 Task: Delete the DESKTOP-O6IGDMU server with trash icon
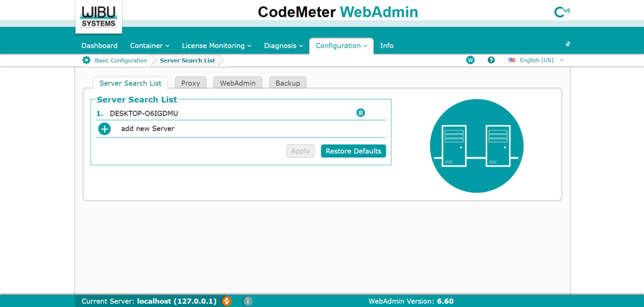point(360,113)
